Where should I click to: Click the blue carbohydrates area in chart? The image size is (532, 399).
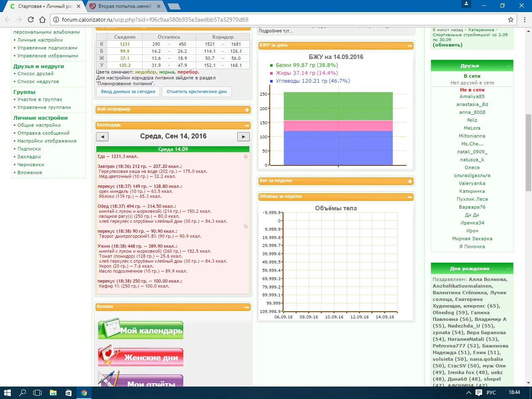tap(338, 148)
